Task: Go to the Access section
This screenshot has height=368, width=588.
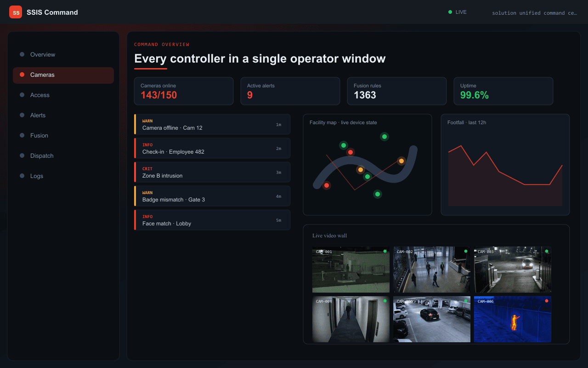Action: tap(63, 95)
